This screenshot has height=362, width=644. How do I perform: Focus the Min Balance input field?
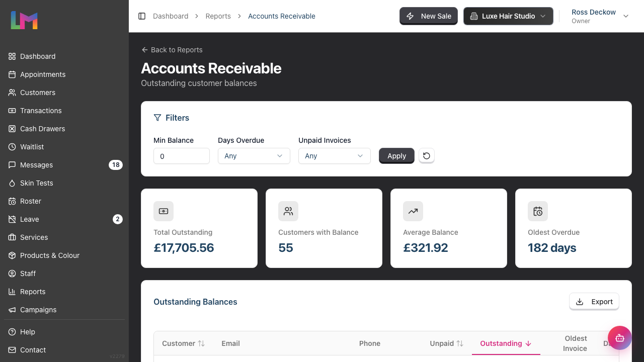click(182, 156)
